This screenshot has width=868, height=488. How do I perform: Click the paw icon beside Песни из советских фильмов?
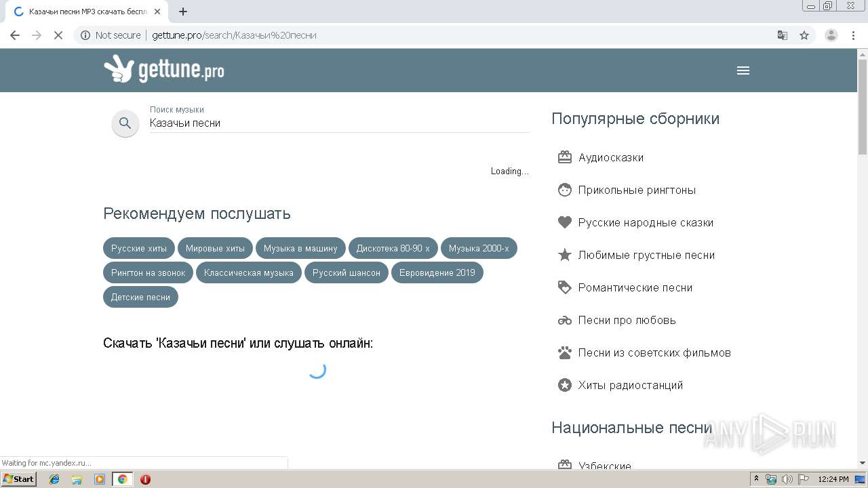[564, 352]
